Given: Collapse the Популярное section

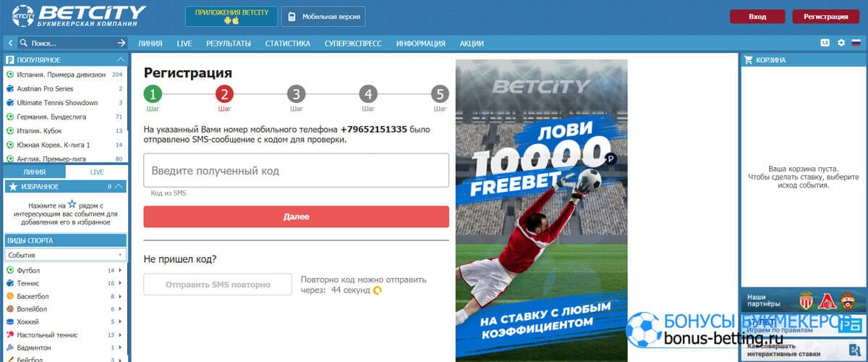Looking at the screenshot, I should point(121,60).
